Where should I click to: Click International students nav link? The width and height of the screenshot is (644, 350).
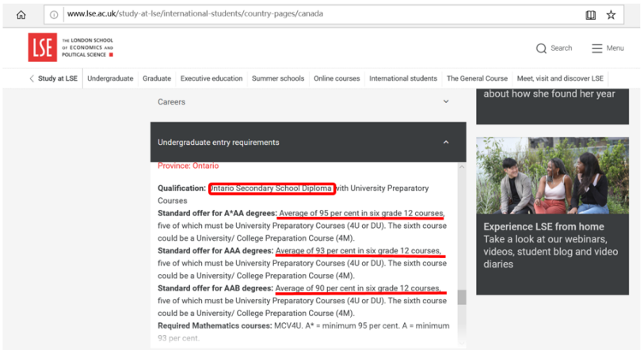tap(402, 78)
